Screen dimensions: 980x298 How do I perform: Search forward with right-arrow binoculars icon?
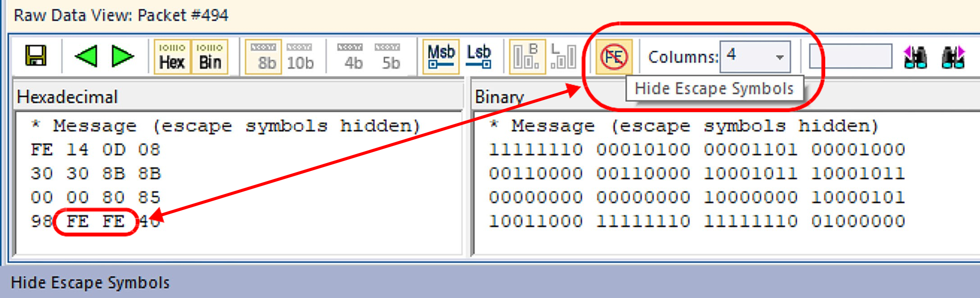953,57
